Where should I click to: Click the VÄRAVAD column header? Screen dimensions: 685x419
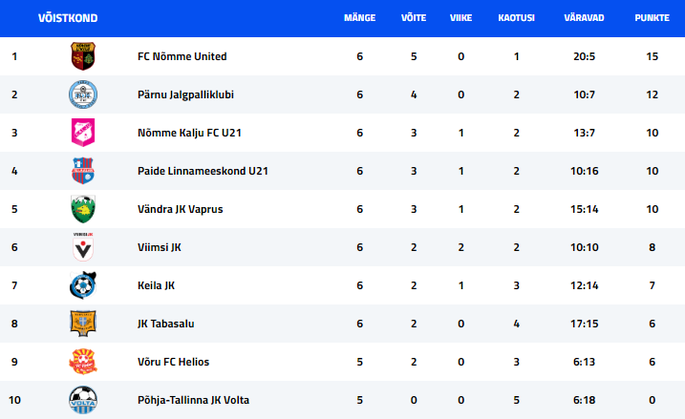[584, 18]
